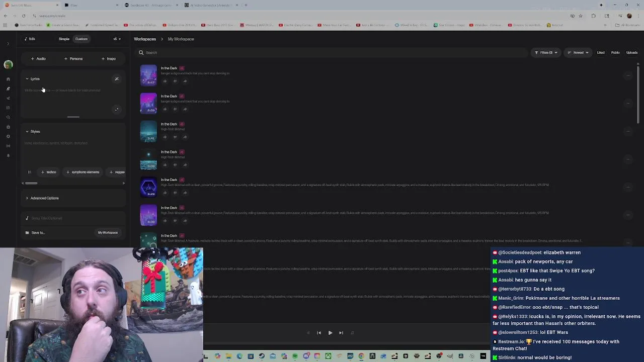The height and width of the screenshot is (362, 644).
Task: Click the lyrics box resize handle bar
Action: pyautogui.click(x=73, y=117)
